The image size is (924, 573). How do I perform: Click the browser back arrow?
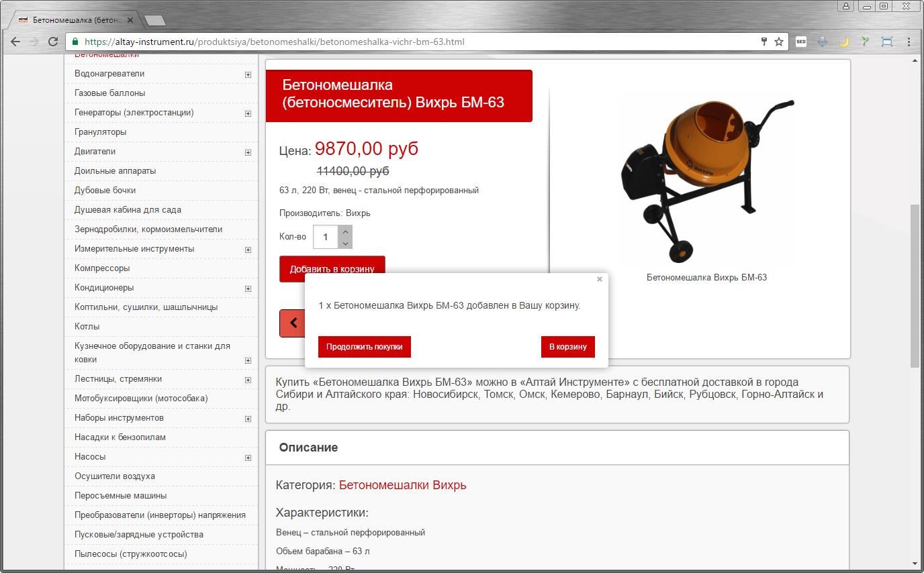pos(15,42)
